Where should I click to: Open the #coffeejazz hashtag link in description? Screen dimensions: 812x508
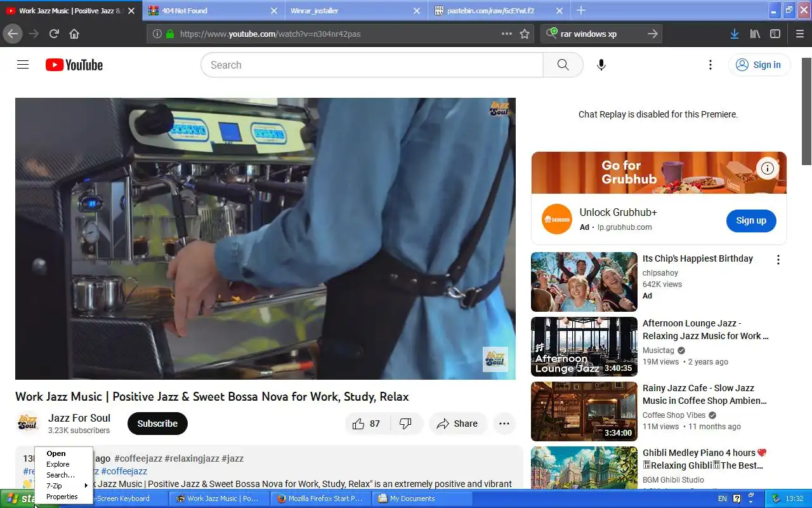138,458
